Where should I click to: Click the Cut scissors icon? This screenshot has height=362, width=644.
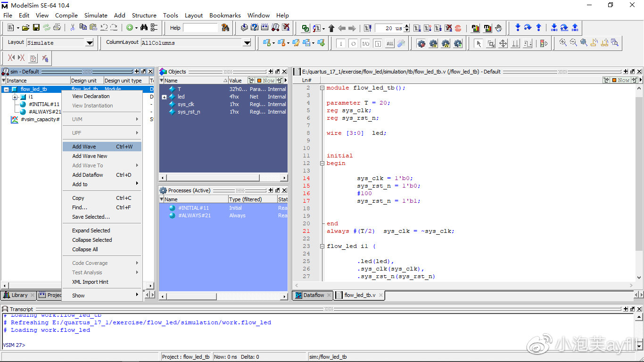(73, 28)
